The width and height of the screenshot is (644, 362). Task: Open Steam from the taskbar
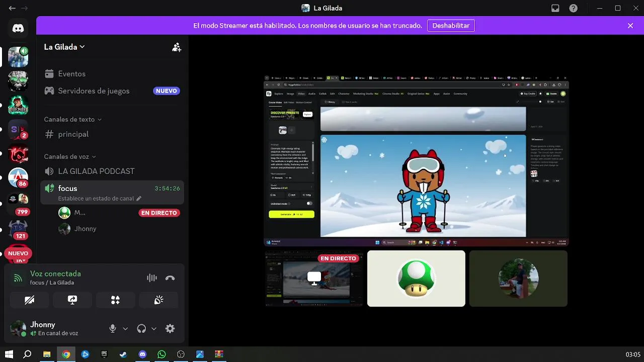point(123,354)
